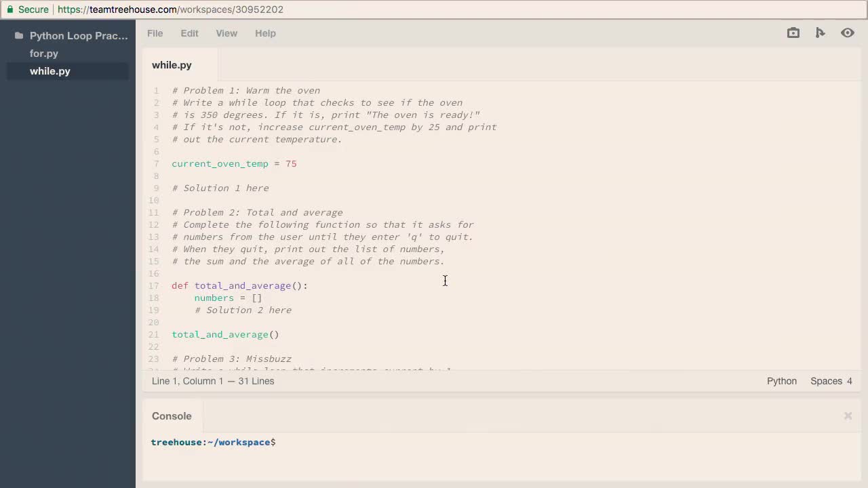
Task: Open the Python language selector in status bar
Action: [781, 381]
